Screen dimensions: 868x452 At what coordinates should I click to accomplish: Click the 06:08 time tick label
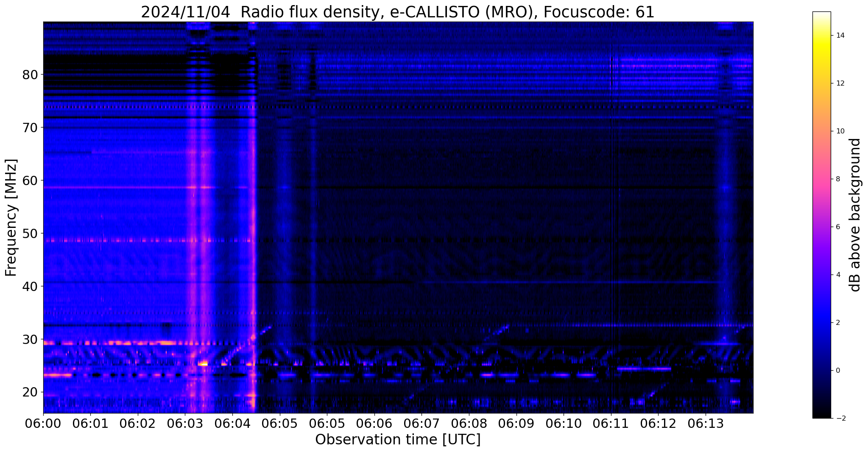469,424
